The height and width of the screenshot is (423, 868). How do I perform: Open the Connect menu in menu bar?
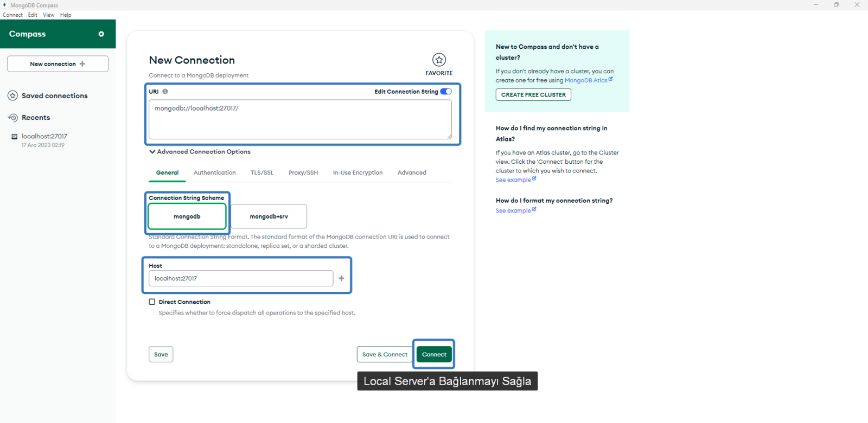(12, 15)
